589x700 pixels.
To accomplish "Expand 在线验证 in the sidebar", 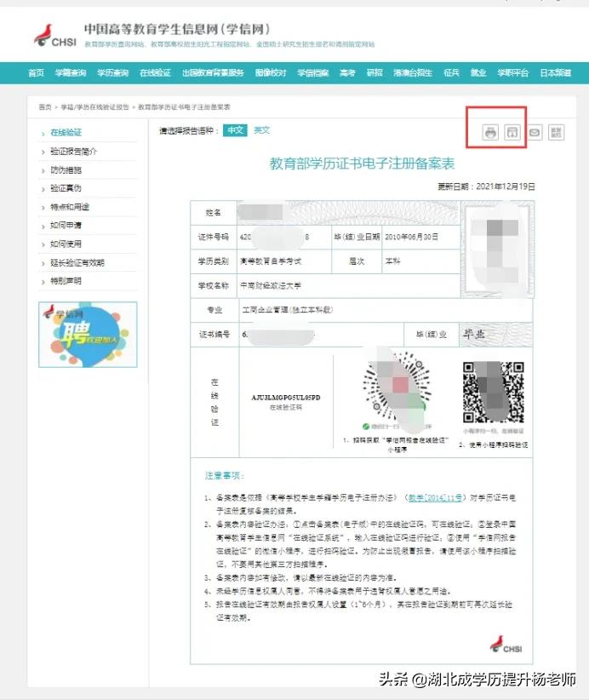I will (x=66, y=133).
